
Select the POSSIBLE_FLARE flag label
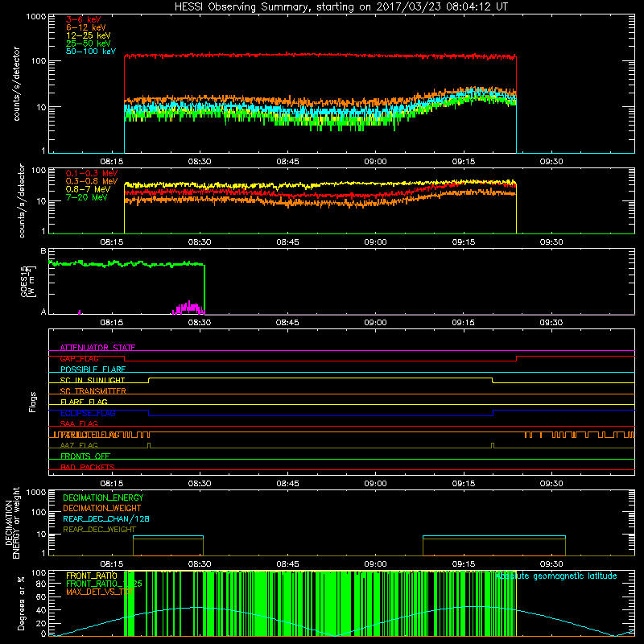[x=93, y=369]
